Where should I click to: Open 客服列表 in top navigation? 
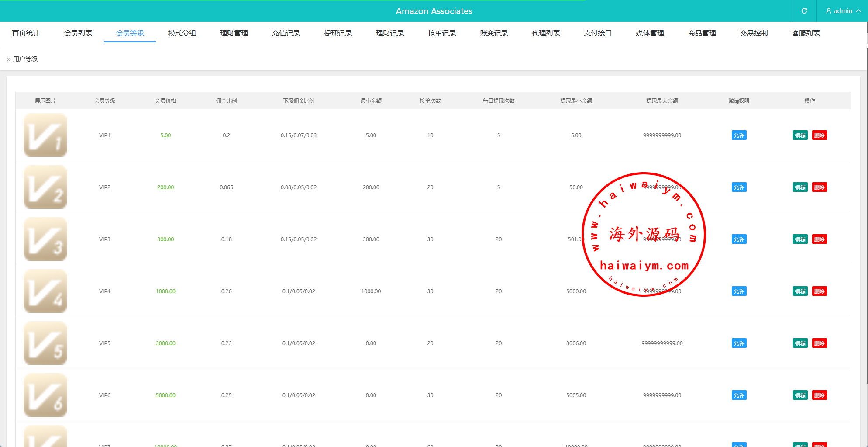pos(806,33)
